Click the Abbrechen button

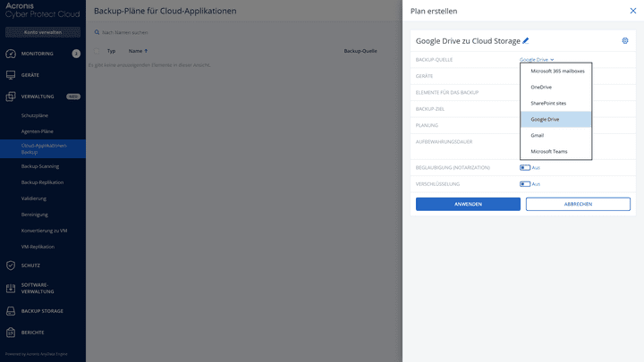point(578,204)
